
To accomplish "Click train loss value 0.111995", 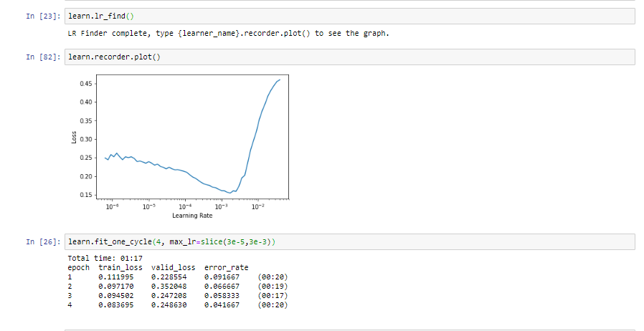I will pos(116,277).
